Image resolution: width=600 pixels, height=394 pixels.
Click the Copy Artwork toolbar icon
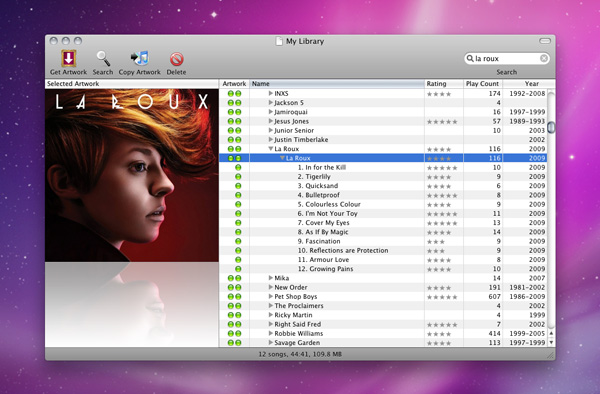coord(140,59)
